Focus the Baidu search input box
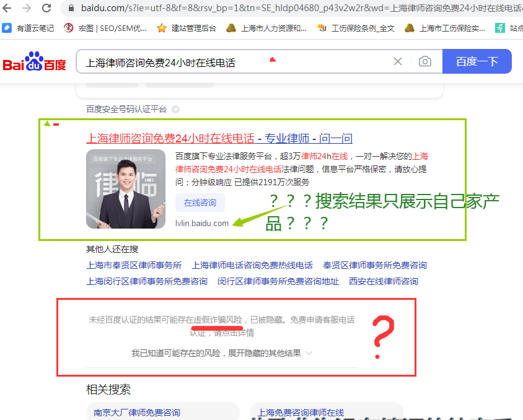 pos(234,61)
